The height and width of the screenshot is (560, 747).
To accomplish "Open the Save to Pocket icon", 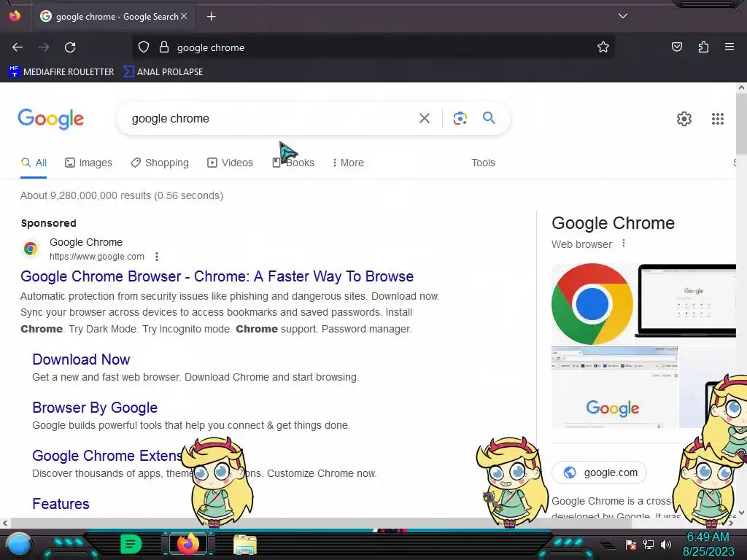I will [x=676, y=47].
